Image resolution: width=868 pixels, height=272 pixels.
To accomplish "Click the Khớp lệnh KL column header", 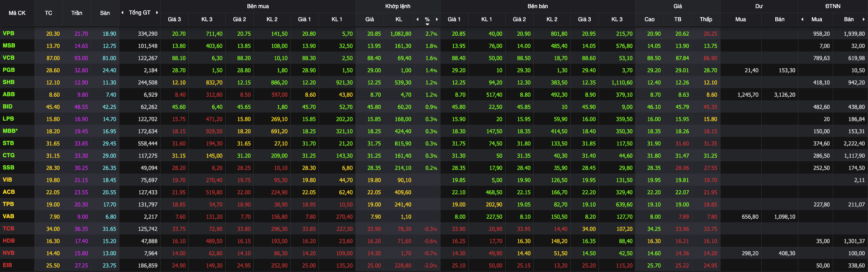I will point(398,19).
